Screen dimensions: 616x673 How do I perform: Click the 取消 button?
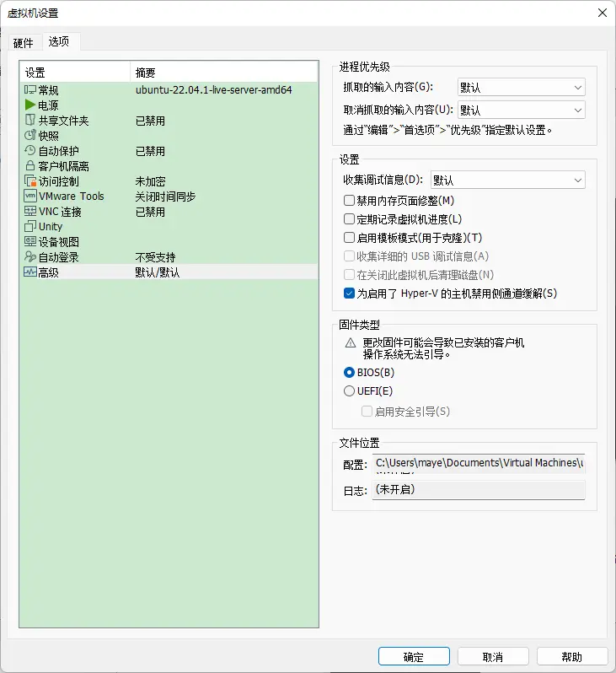(492, 656)
